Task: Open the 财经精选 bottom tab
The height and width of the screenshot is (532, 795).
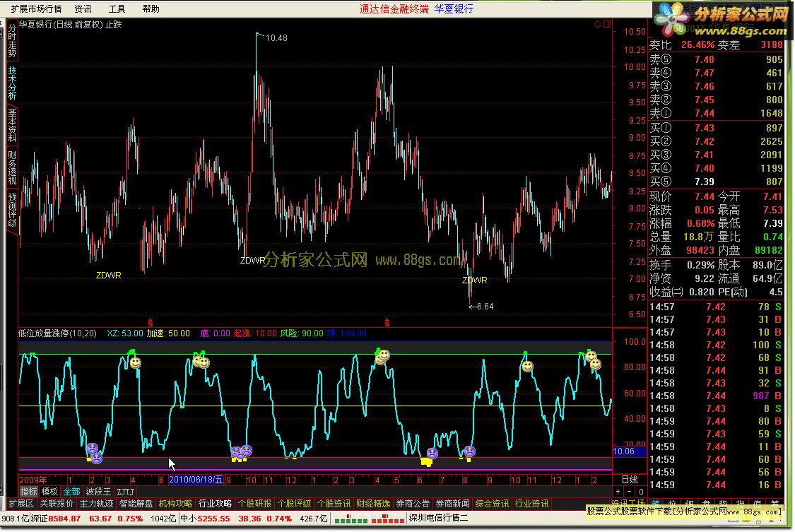Action: coord(373,504)
